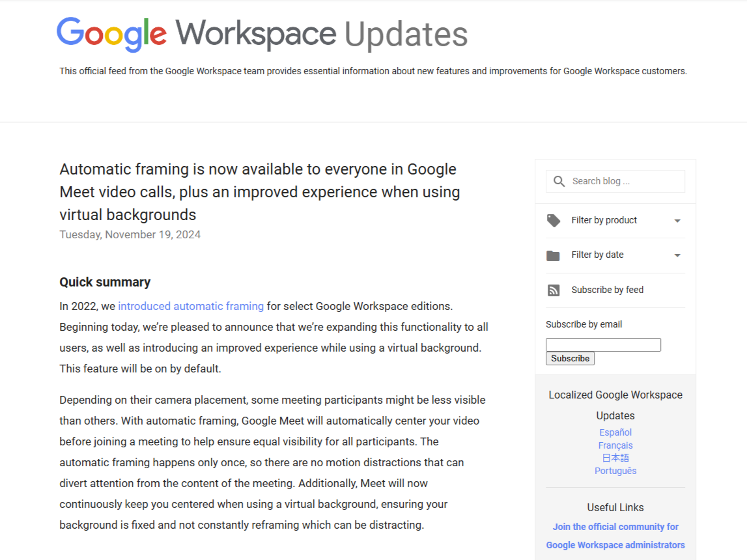Open Subscribe by feed
This screenshot has width=747, height=560.
pos(607,290)
